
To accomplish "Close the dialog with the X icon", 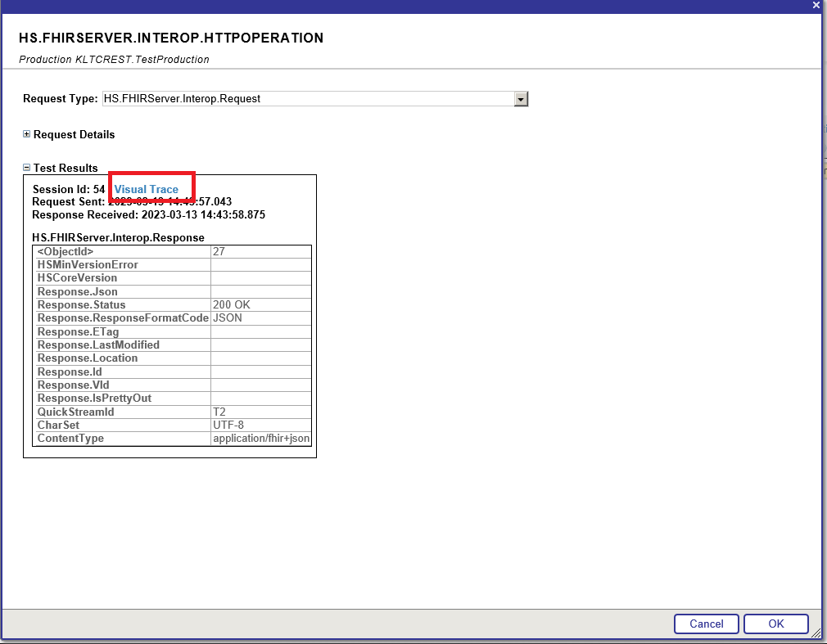I will (816, 5).
